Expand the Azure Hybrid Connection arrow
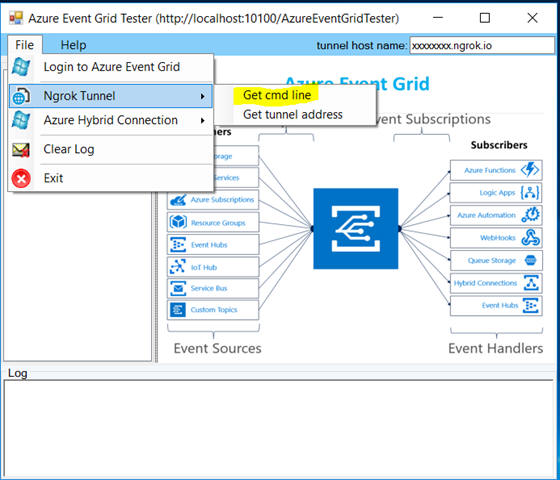560x480 pixels. (x=202, y=121)
